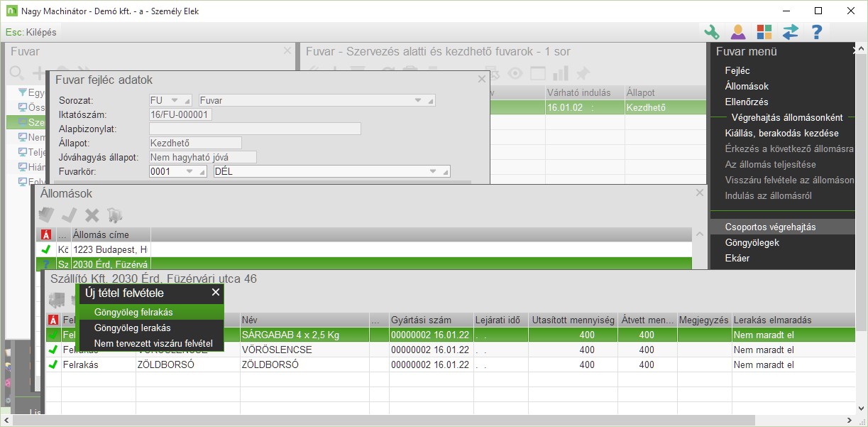868x427 pixels.
Task: Open the wrench settings icon
Action: point(711,32)
